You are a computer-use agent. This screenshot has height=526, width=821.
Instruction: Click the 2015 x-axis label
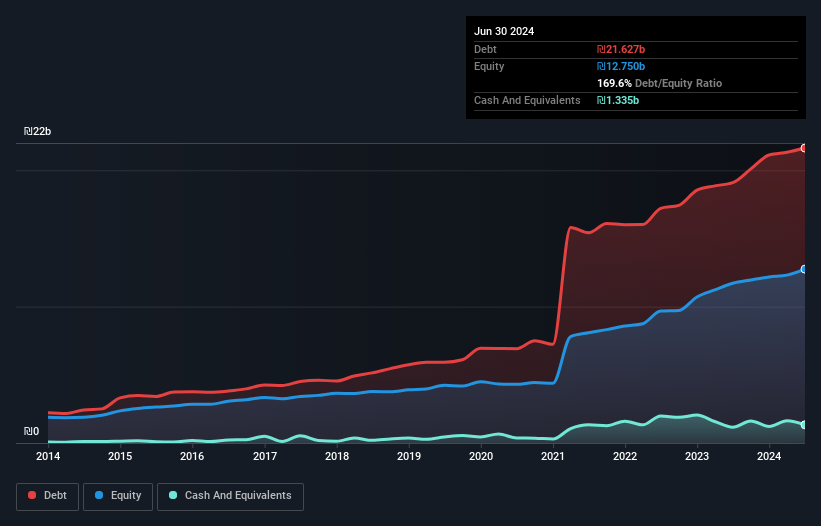point(120,456)
